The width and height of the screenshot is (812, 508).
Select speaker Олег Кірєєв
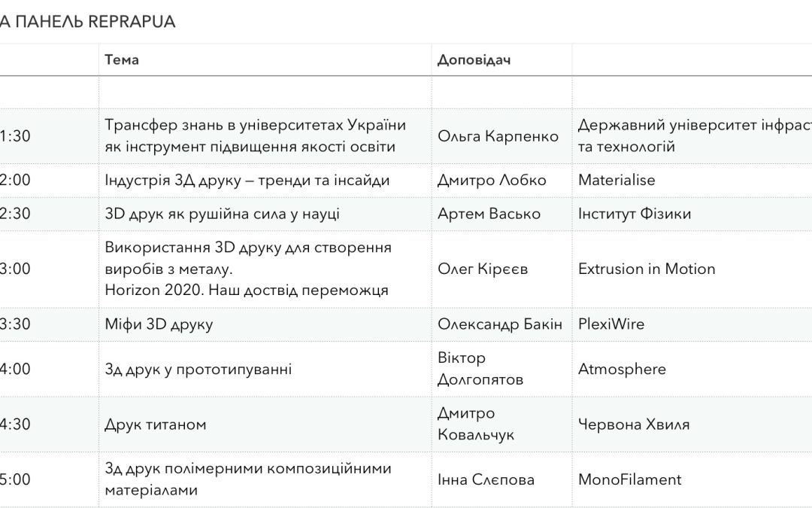(483, 269)
